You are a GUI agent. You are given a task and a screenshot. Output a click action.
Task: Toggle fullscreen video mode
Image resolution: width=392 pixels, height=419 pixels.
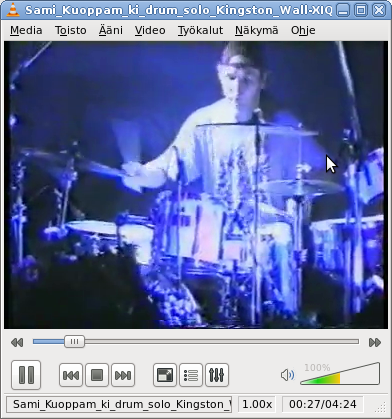(165, 375)
